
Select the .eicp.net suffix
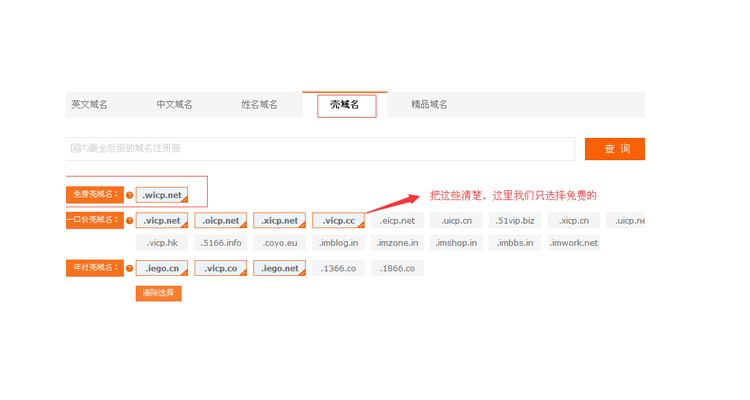point(397,221)
